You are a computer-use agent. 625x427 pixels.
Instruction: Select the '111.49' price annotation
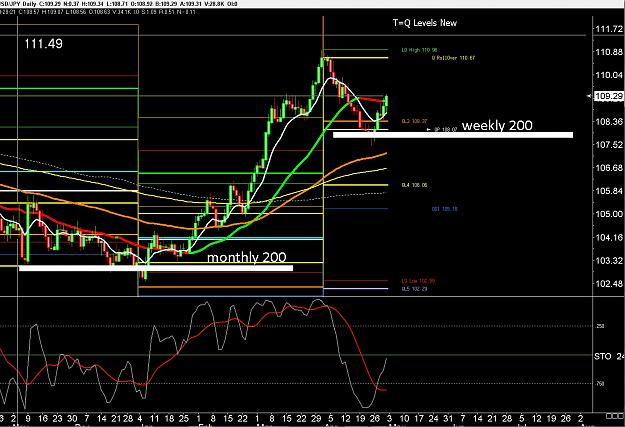pyautogui.click(x=43, y=43)
